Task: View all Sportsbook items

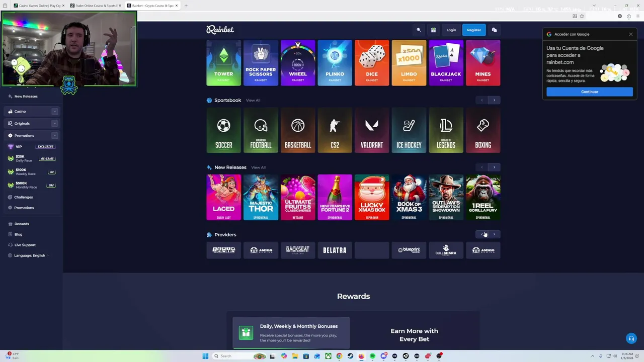Action: click(253, 100)
